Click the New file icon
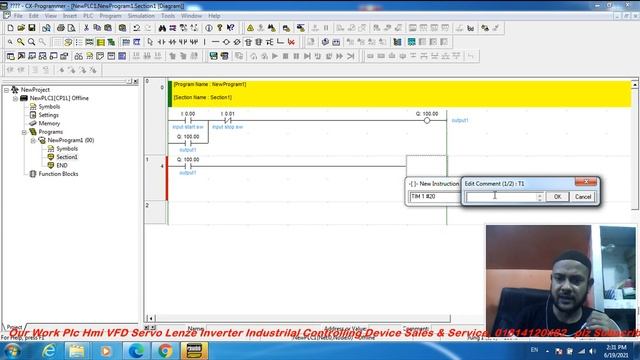This screenshot has height=360, width=640. click(x=11, y=28)
